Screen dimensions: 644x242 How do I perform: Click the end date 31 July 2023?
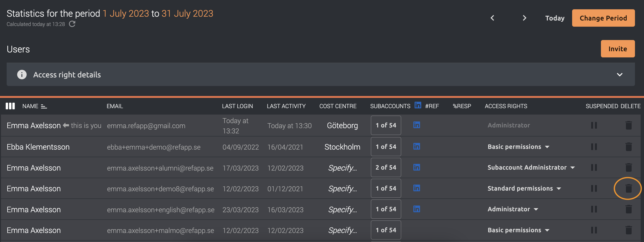[187, 14]
